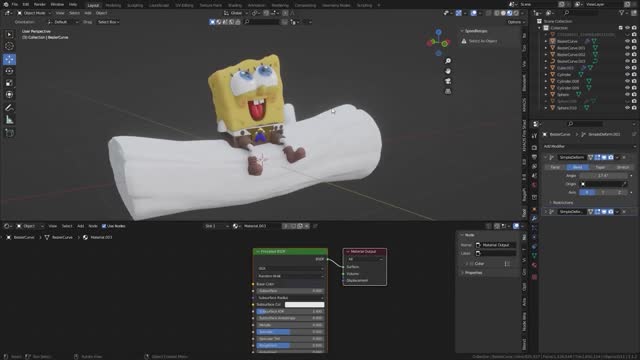Switch to the Shading workspace tab
640x360 pixels.
[235, 5]
